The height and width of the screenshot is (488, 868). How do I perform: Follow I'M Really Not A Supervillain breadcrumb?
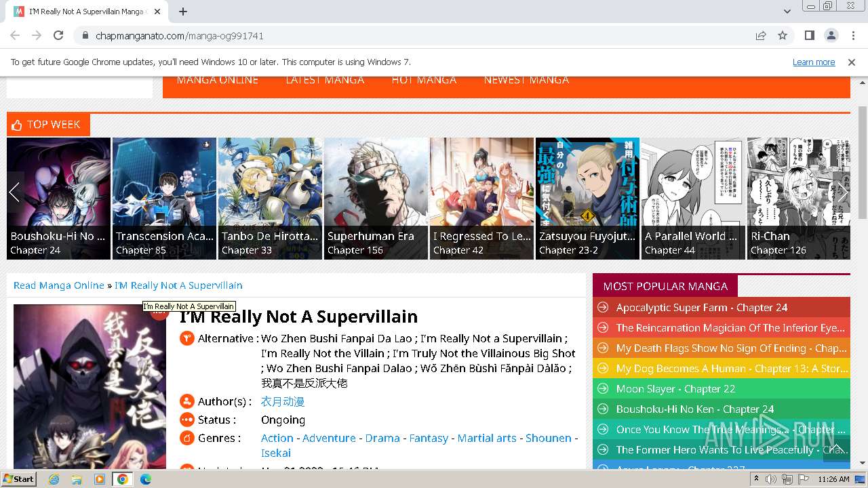click(x=178, y=285)
